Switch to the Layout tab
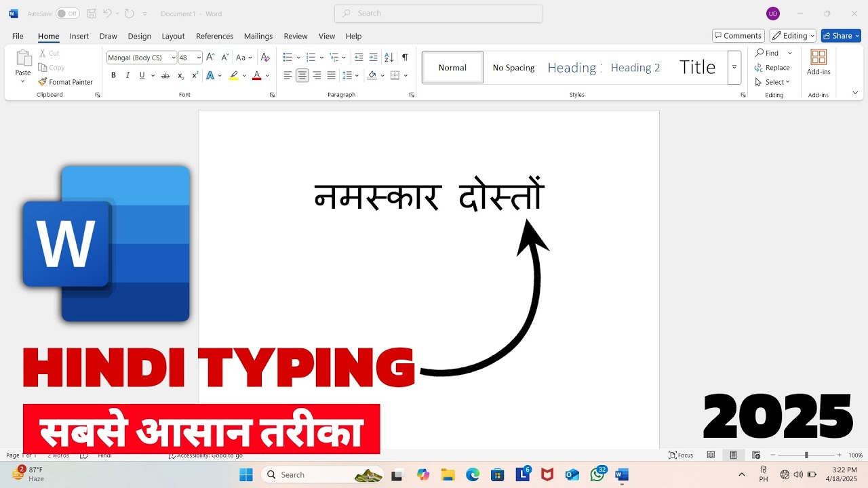The image size is (868, 488). click(x=173, y=36)
